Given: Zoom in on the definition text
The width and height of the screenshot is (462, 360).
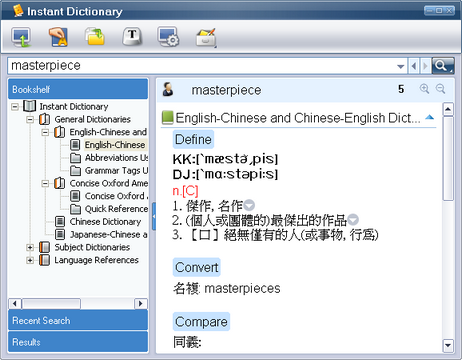Looking at the screenshot, I should pyautogui.click(x=424, y=89).
